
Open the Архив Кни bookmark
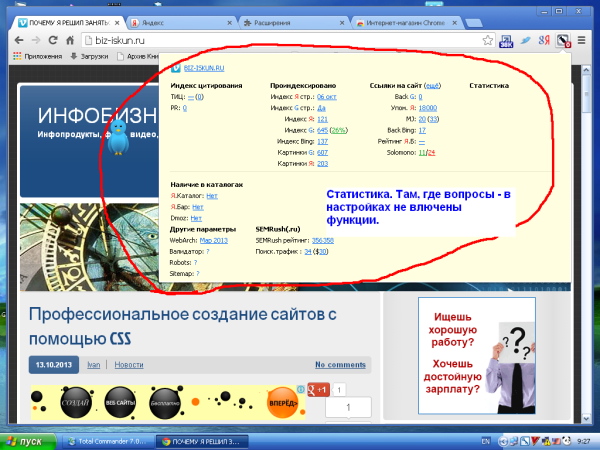point(138,56)
